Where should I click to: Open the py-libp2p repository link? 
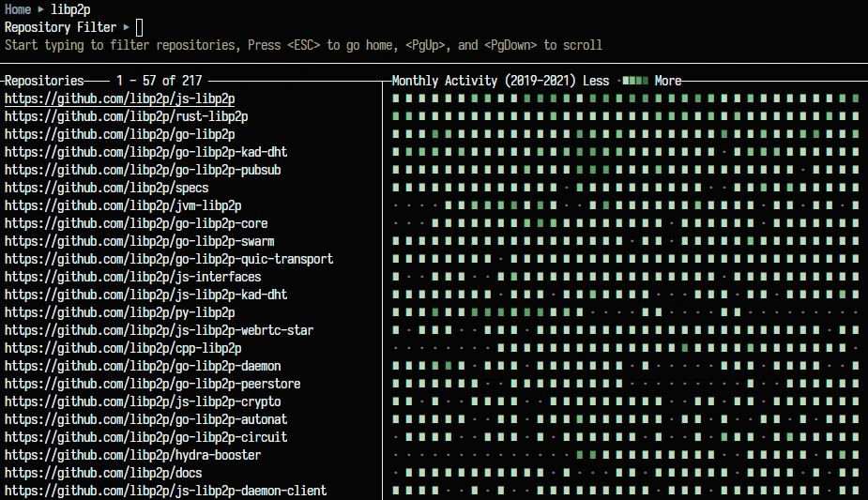[119, 312]
